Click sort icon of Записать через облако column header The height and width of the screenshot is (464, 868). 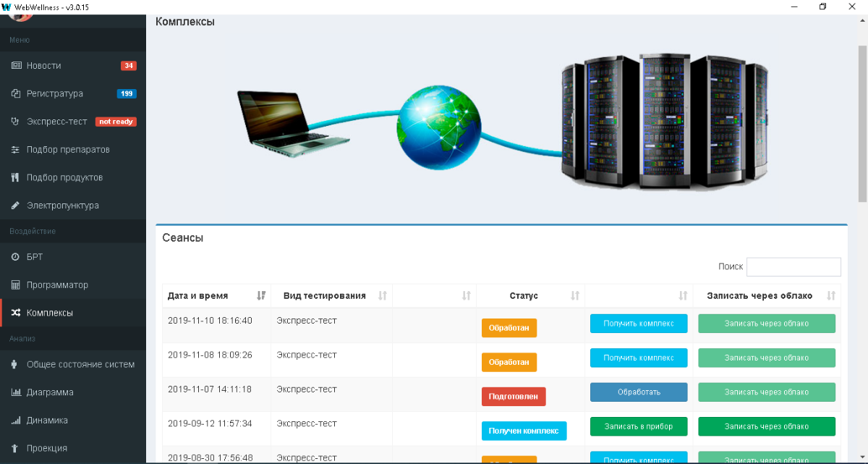[831, 295]
